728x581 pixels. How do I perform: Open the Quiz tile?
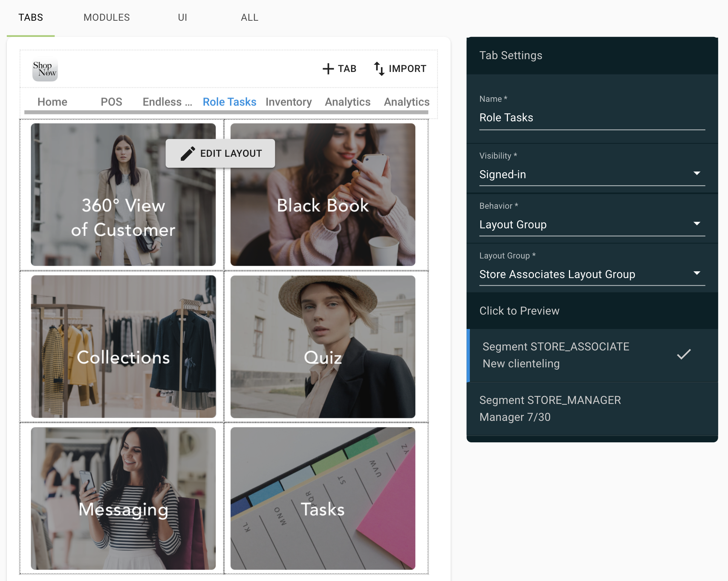323,347
